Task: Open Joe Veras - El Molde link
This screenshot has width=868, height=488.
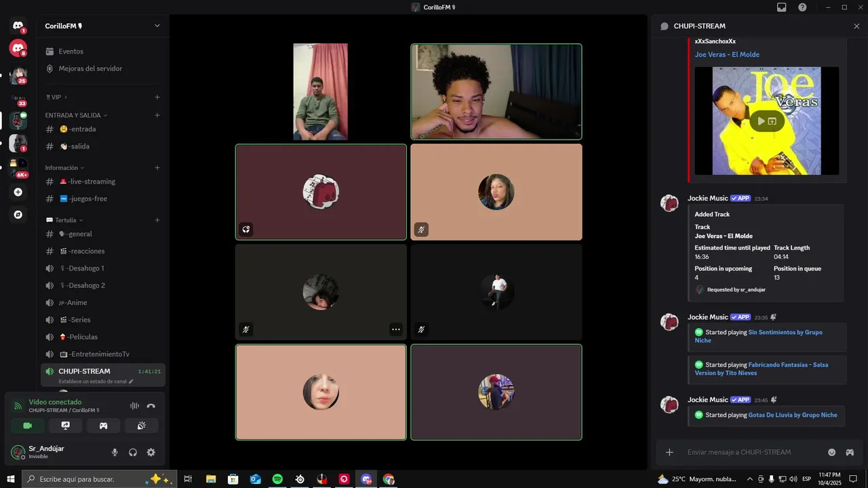Action: 727,55
